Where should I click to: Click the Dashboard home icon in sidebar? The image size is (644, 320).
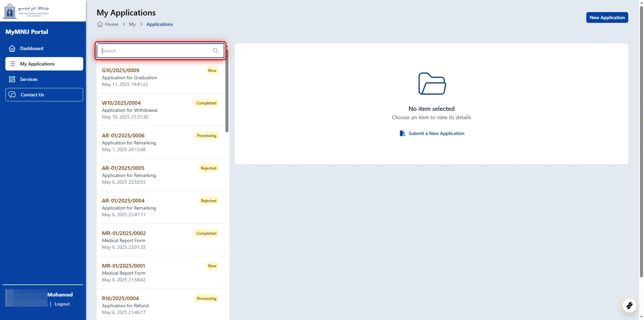point(12,48)
